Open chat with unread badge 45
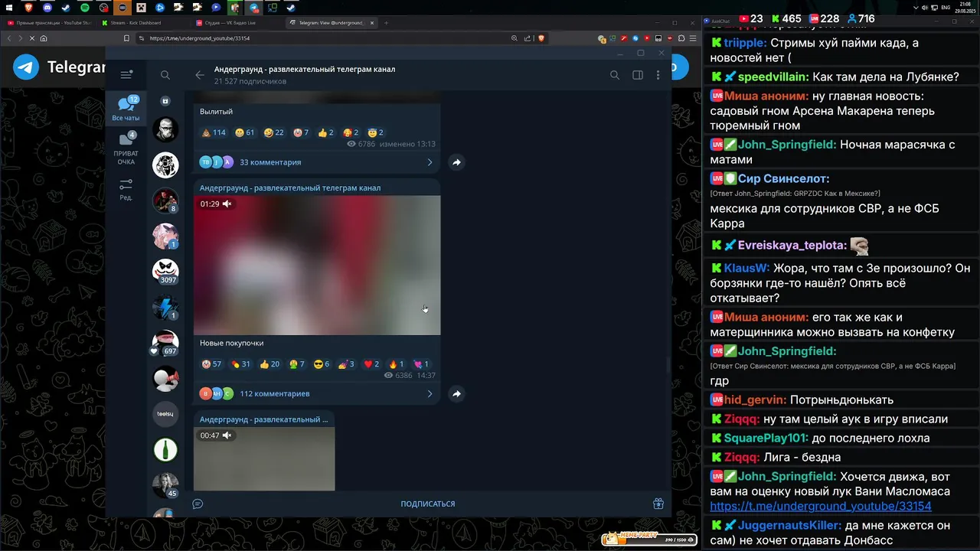Screen dimensions: 980x551 (165, 484)
